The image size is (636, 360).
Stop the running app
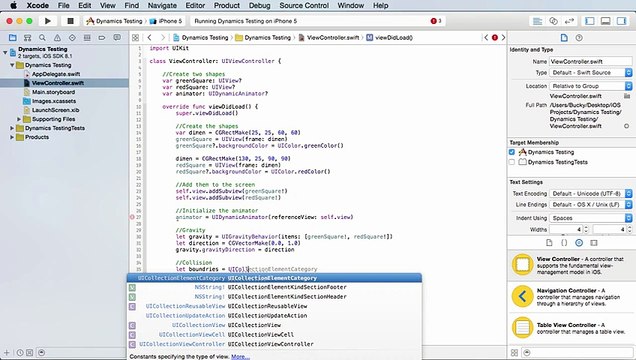tap(70, 21)
